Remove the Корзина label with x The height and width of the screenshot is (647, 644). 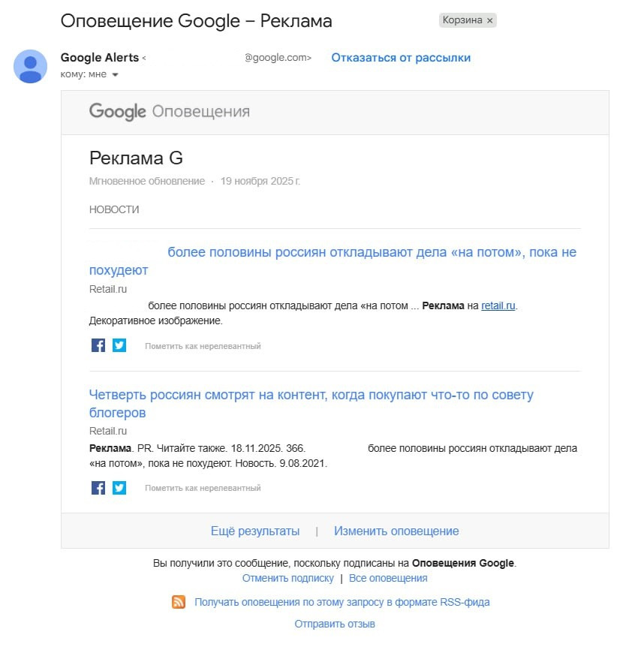click(490, 21)
